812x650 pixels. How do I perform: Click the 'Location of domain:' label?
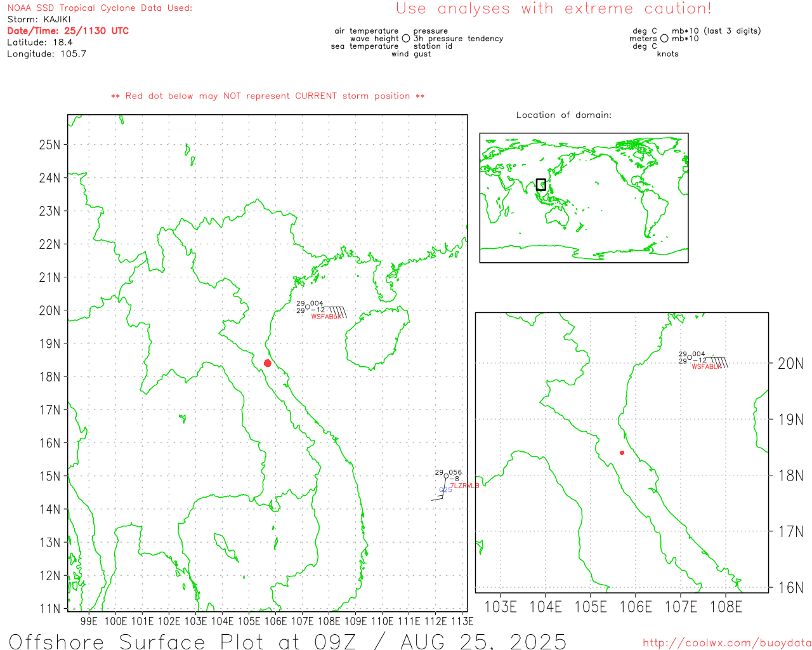click(x=564, y=115)
